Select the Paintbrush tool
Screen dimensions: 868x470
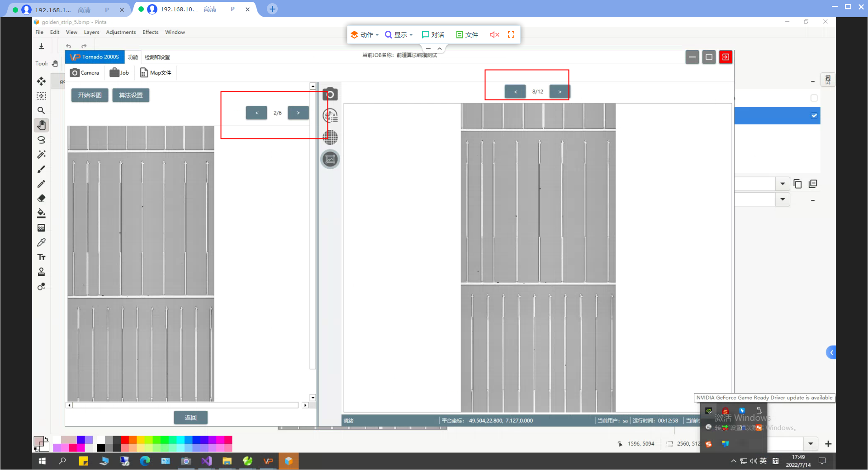pyautogui.click(x=41, y=169)
